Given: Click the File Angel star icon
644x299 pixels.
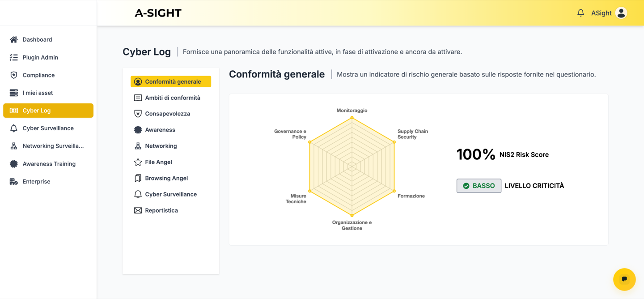Looking at the screenshot, I should (x=138, y=162).
